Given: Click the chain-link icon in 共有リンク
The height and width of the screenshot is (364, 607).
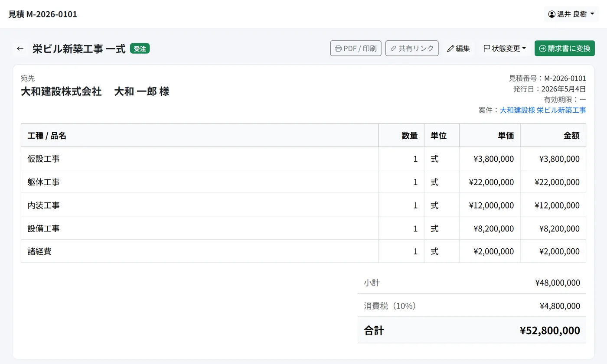Looking at the screenshot, I should [x=393, y=49].
